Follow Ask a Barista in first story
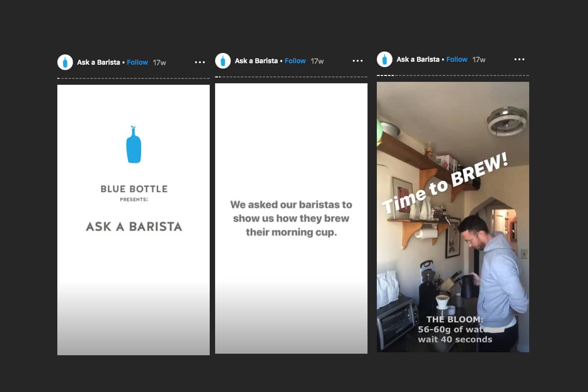 point(137,62)
